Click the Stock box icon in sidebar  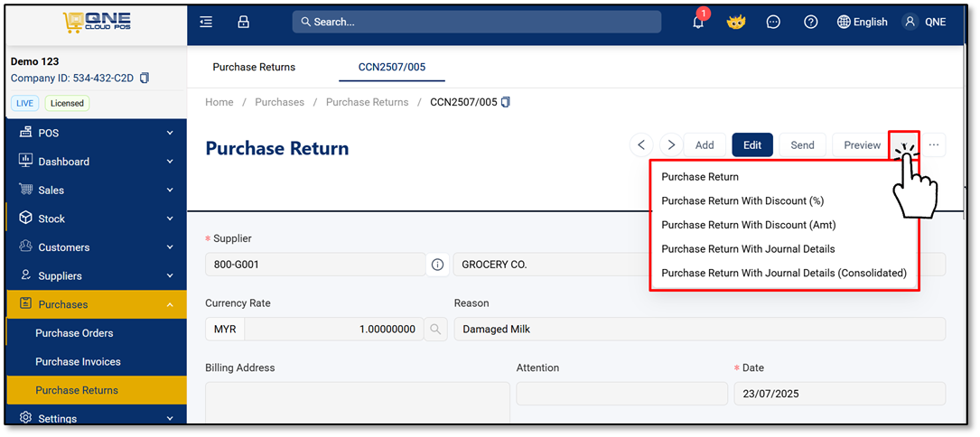coord(25,218)
